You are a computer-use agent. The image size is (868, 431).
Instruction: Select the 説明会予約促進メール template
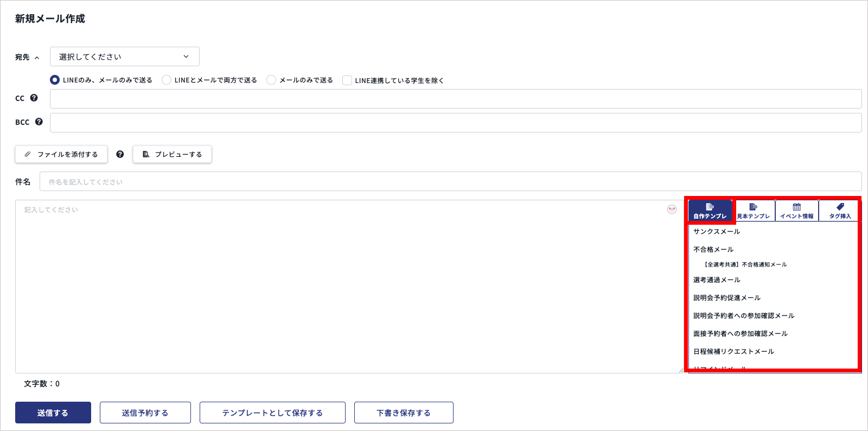coord(727,298)
